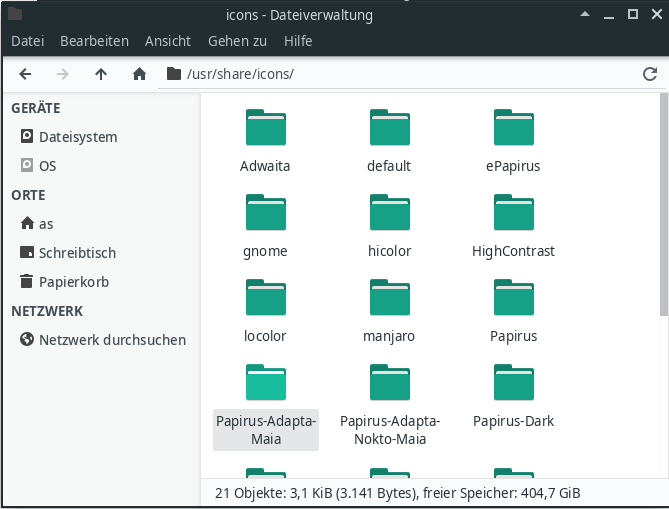Select the manjaro folder icon
This screenshot has height=509, width=669.
pos(390,297)
